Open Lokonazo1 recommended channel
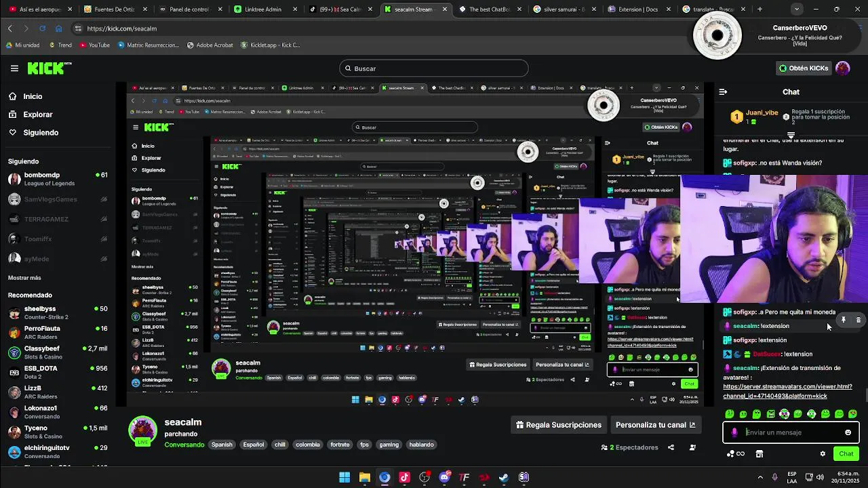 click(x=58, y=412)
